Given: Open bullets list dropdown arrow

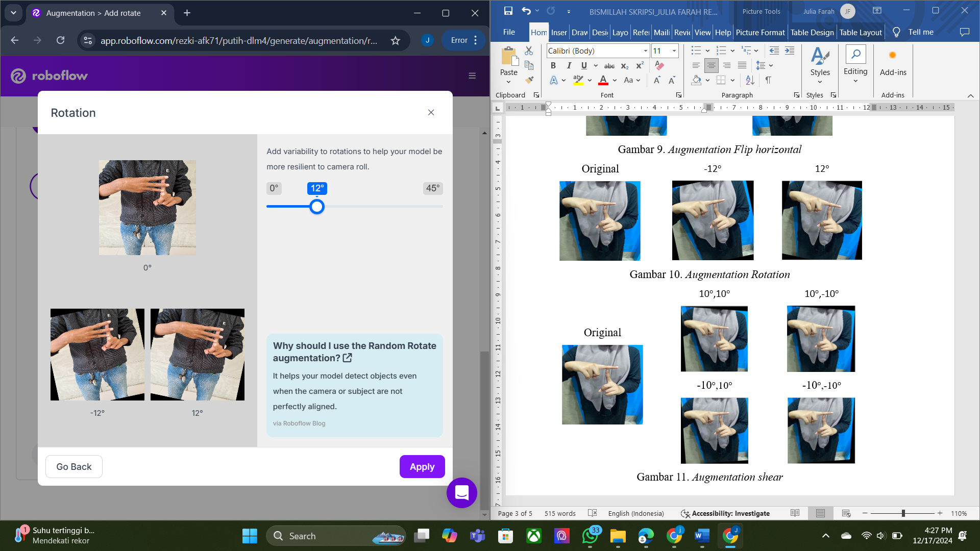Looking at the screenshot, I should pyautogui.click(x=707, y=51).
